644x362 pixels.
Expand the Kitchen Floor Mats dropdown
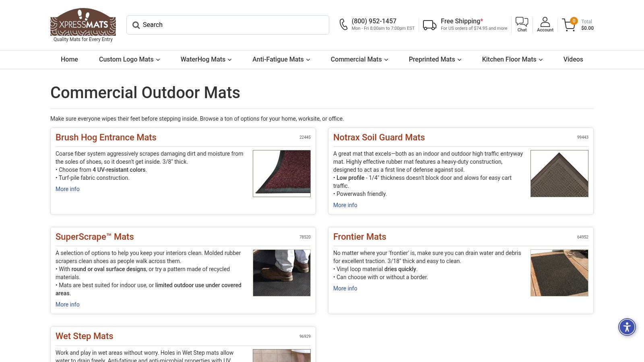click(512, 60)
